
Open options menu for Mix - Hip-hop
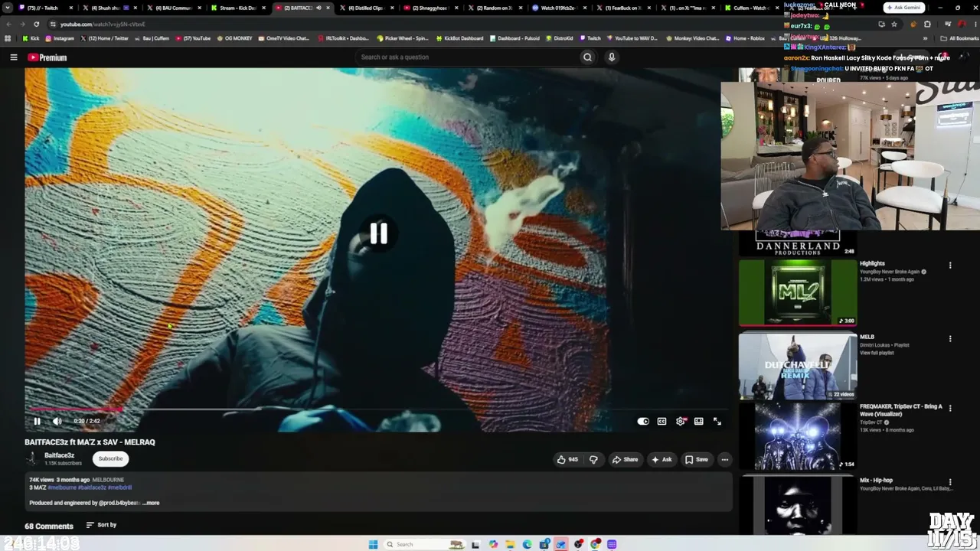coord(950,481)
